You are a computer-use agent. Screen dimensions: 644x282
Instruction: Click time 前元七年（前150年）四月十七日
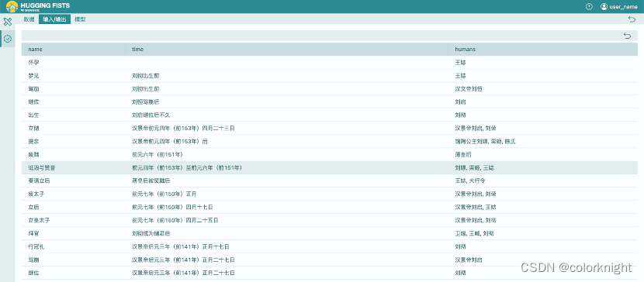point(172,207)
